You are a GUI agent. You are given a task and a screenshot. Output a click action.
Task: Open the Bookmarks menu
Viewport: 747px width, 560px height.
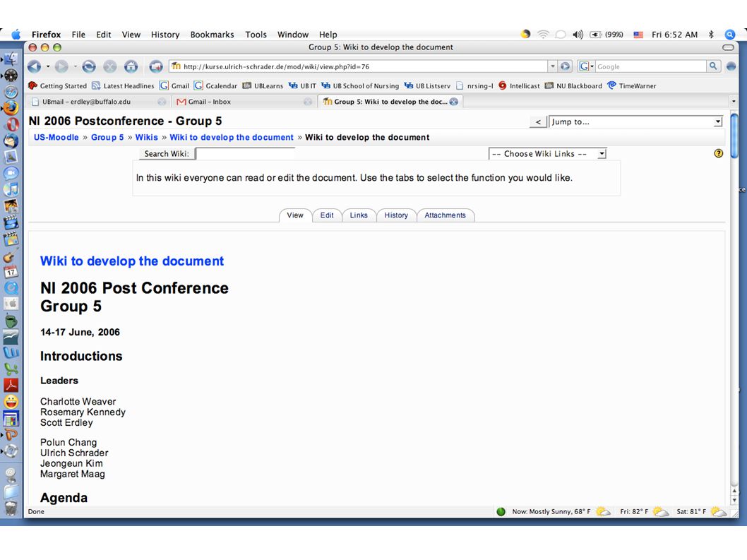(212, 35)
